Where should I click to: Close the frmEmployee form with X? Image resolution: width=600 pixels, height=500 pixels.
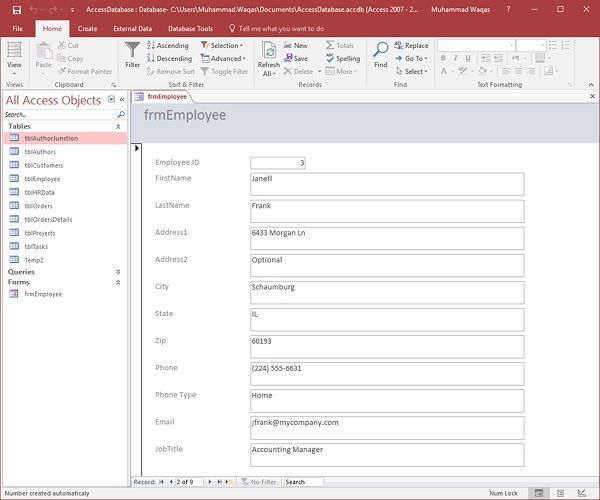click(x=592, y=96)
